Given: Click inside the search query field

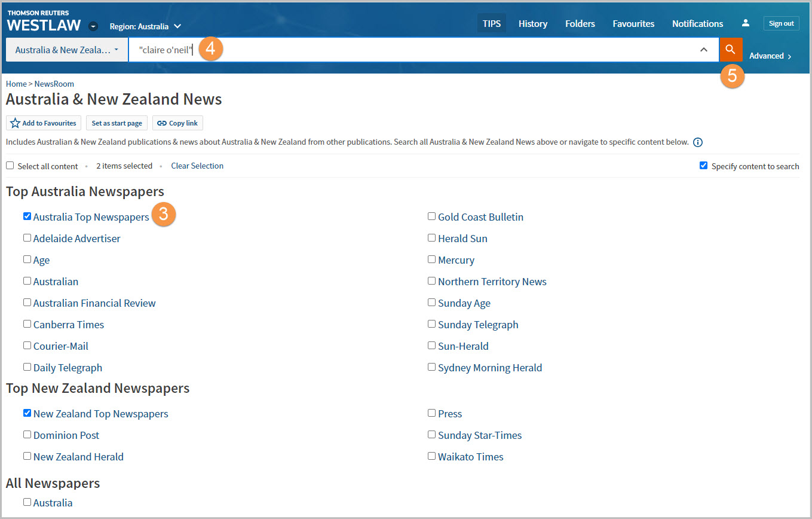Looking at the screenshot, I should coord(423,50).
